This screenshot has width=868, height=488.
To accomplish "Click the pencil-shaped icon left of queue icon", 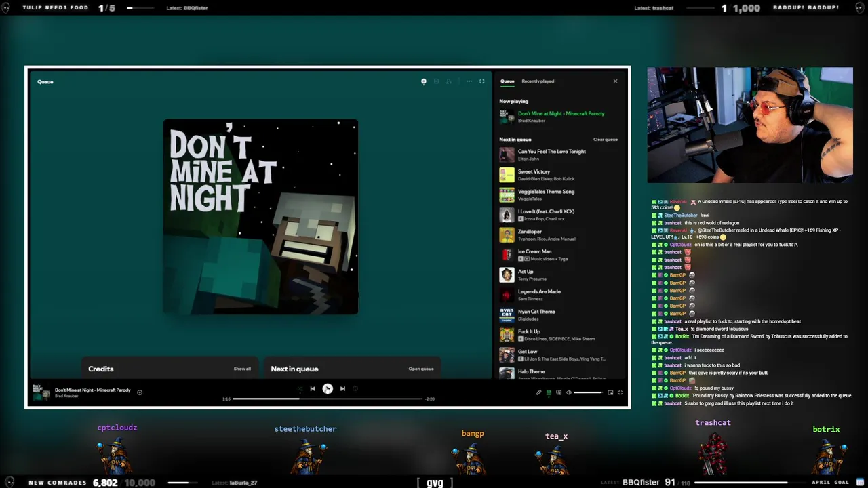I will [x=539, y=392].
